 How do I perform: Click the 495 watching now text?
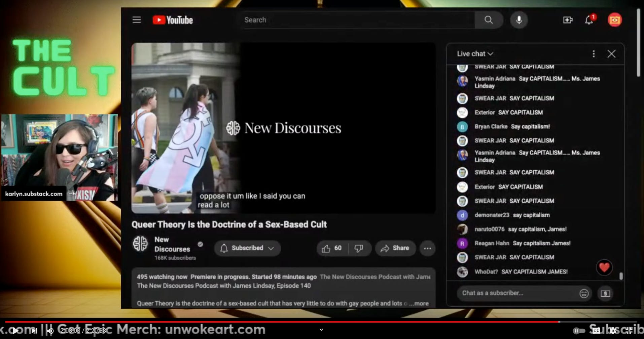click(x=162, y=277)
